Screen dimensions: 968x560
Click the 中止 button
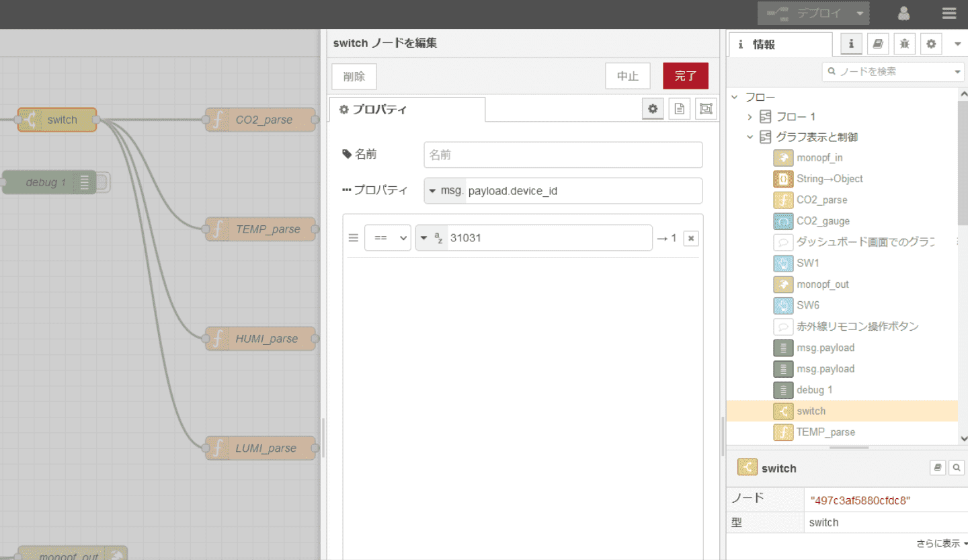coord(627,76)
